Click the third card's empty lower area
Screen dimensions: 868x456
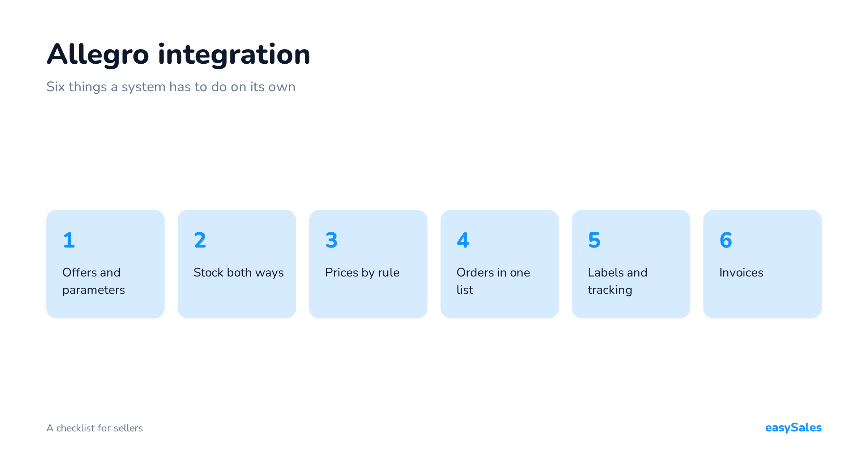[x=368, y=300]
